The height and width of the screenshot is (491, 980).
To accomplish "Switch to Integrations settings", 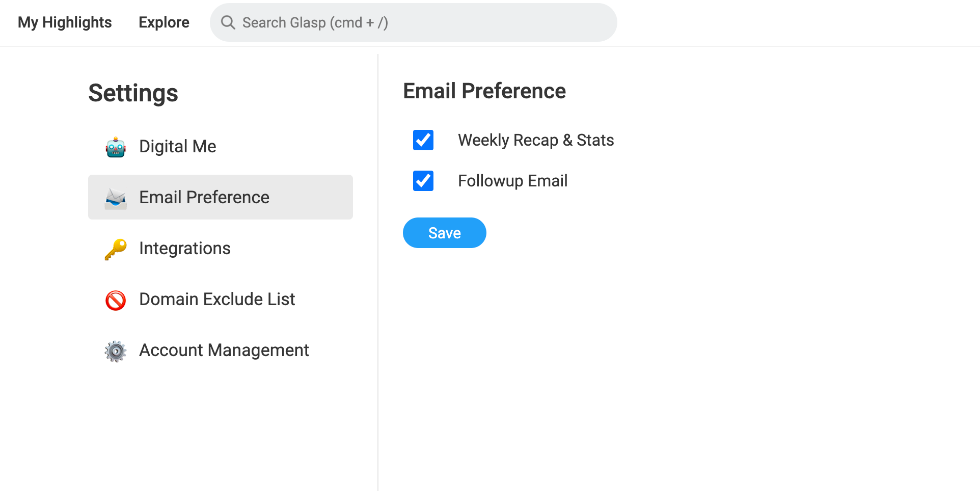I will [x=184, y=249].
